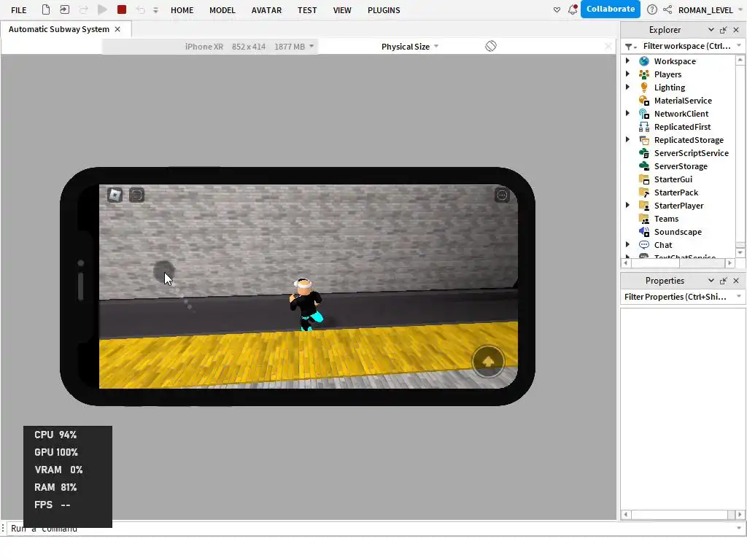This screenshot has height=560, width=747.
Task: Open the Physical Size dropdown
Action: click(410, 47)
